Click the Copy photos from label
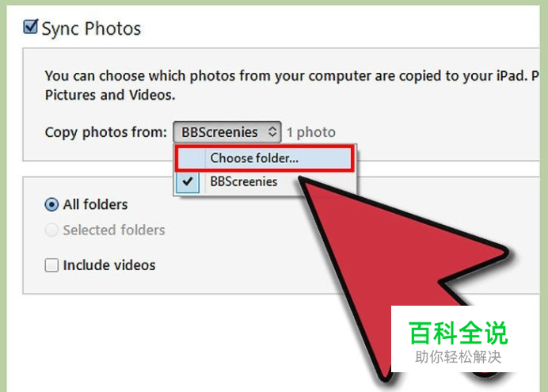The height and width of the screenshot is (392, 548). (106, 132)
